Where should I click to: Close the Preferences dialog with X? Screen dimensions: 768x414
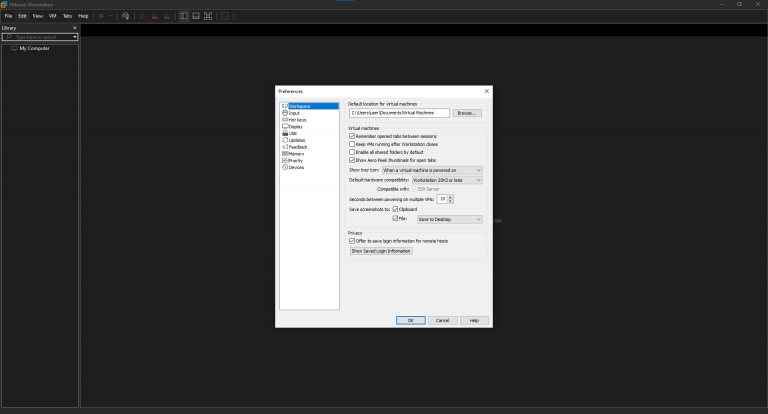pyautogui.click(x=486, y=91)
